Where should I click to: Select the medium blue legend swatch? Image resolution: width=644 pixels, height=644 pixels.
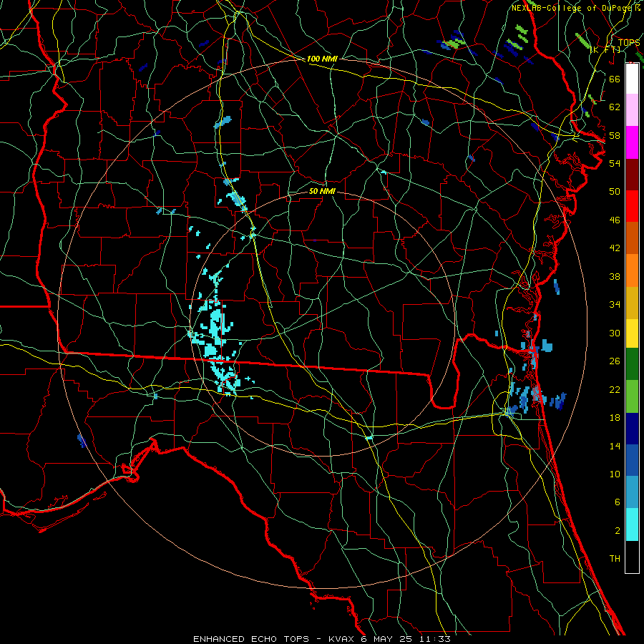click(x=632, y=460)
